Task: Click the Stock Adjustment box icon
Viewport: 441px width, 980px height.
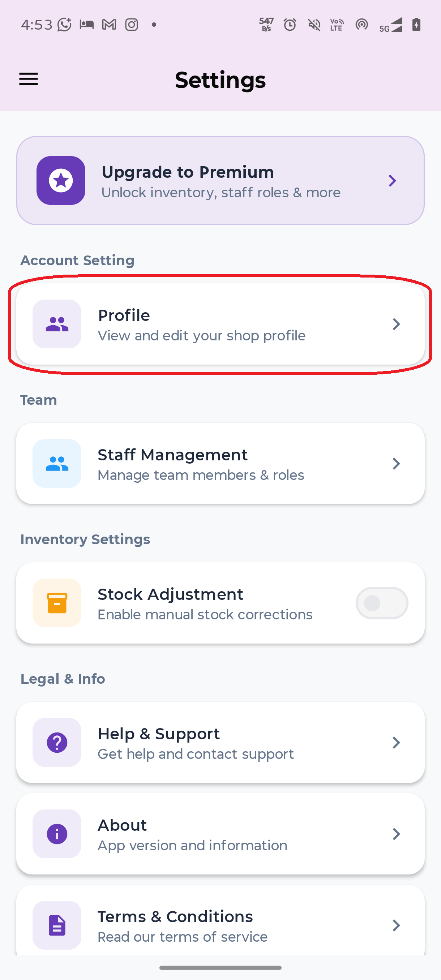Action: point(57,603)
